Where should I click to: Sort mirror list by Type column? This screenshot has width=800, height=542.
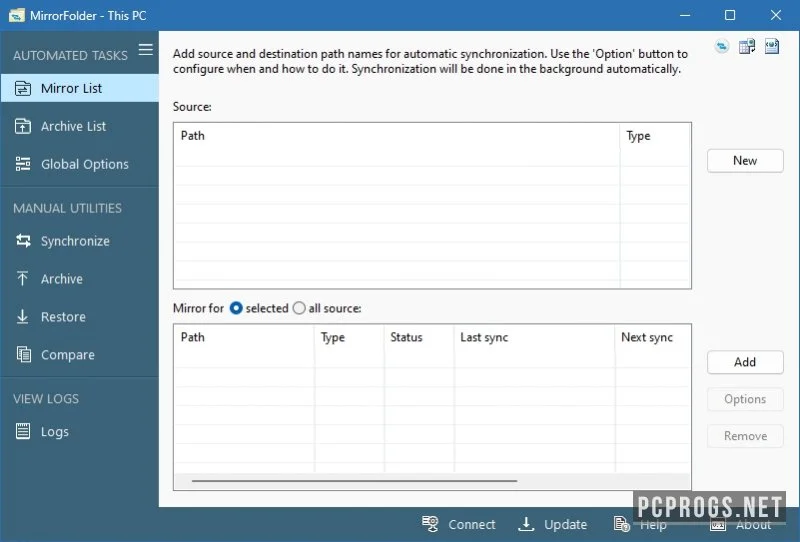(349, 337)
